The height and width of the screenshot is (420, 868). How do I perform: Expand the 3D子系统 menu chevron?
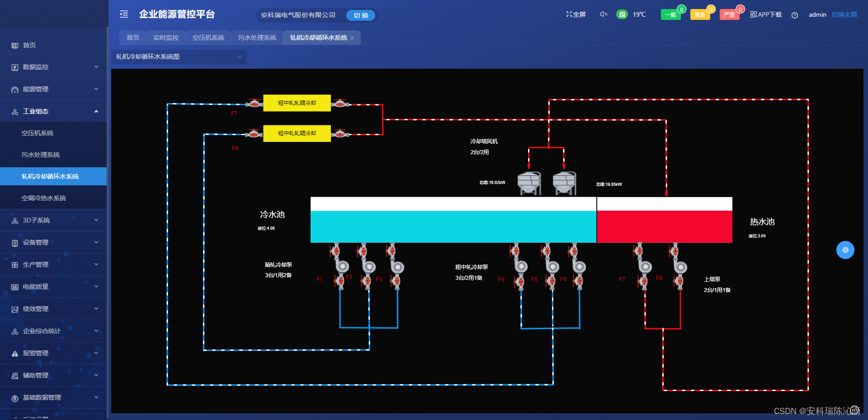click(96, 220)
